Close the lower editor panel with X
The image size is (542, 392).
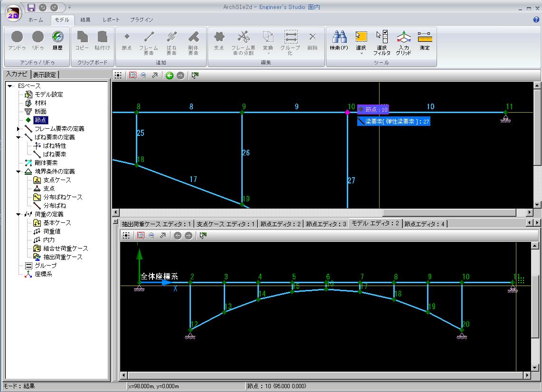coord(115,221)
